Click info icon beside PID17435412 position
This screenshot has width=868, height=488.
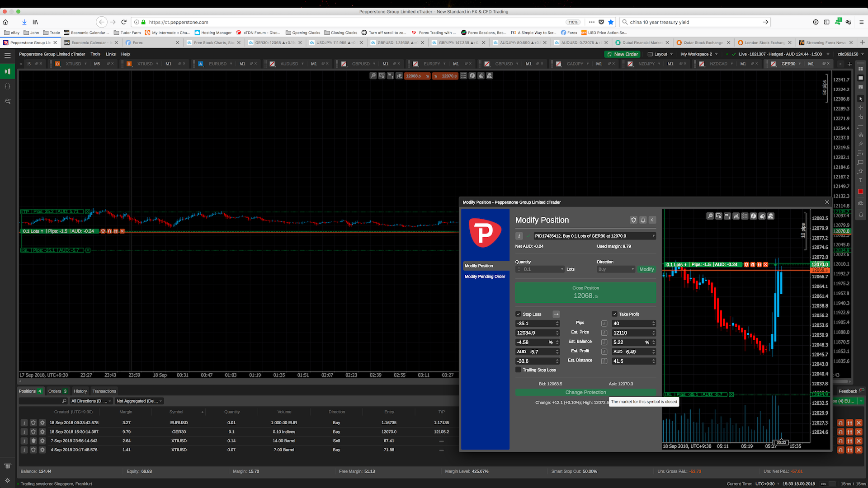519,236
